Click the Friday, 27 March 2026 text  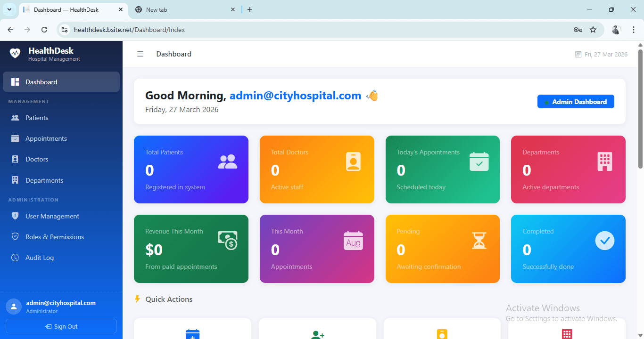click(x=182, y=109)
